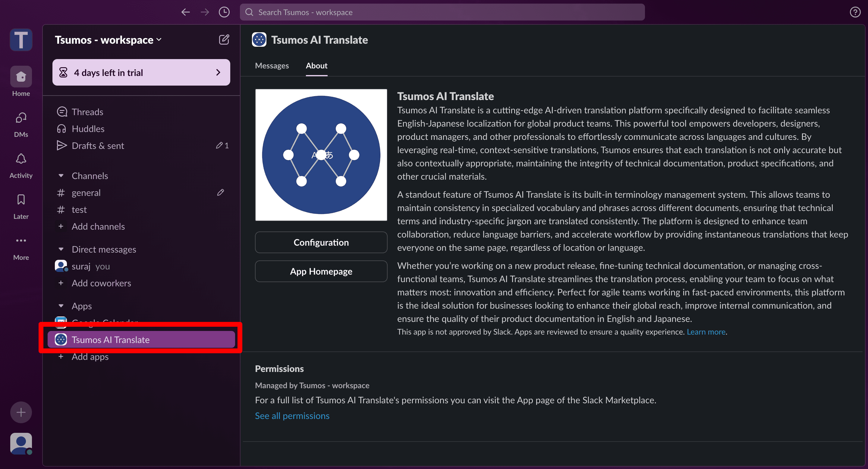Screen dimensions: 868x469
Task: Switch to the Messages tab
Action: coord(272,66)
